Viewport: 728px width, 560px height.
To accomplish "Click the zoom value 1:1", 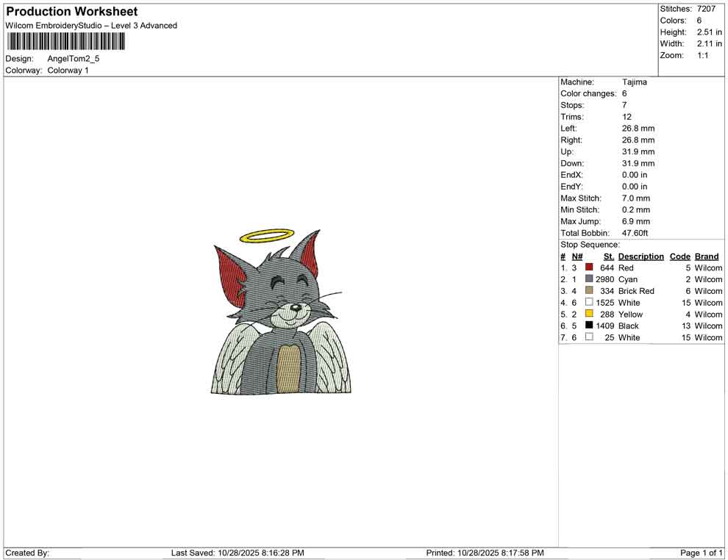I will pyautogui.click(x=702, y=55).
